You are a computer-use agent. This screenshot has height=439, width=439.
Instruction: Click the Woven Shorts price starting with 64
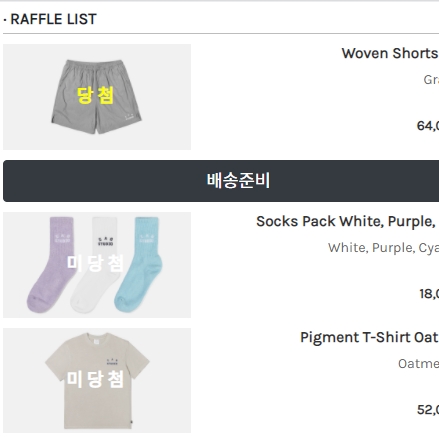428,126
